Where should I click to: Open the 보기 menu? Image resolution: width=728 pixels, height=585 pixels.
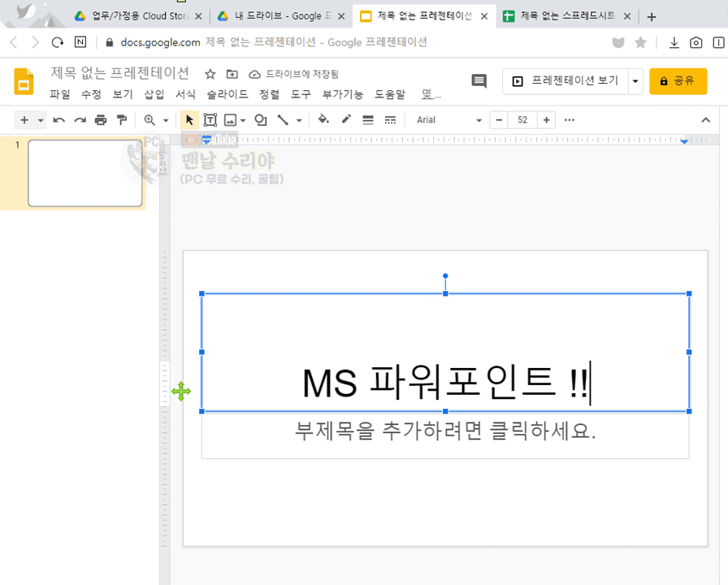click(123, 94)
